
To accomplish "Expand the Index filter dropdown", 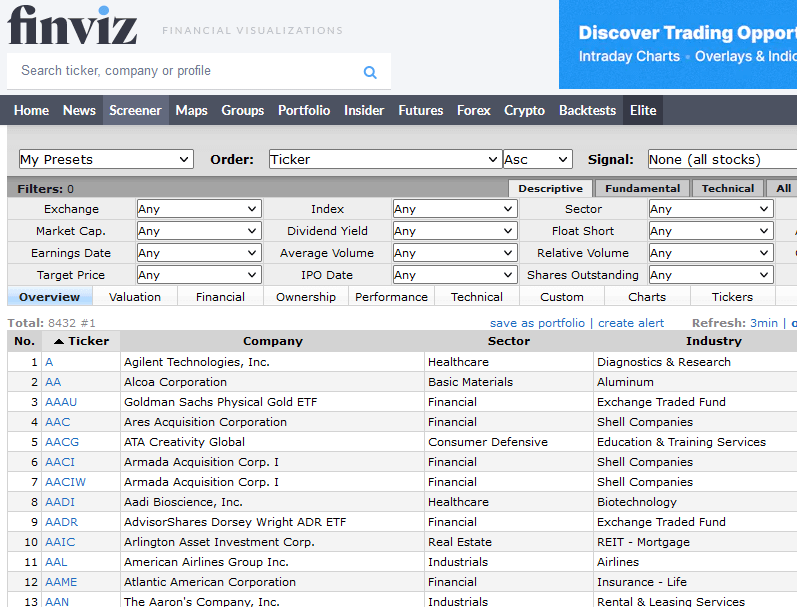I will [x=455, y=209].
